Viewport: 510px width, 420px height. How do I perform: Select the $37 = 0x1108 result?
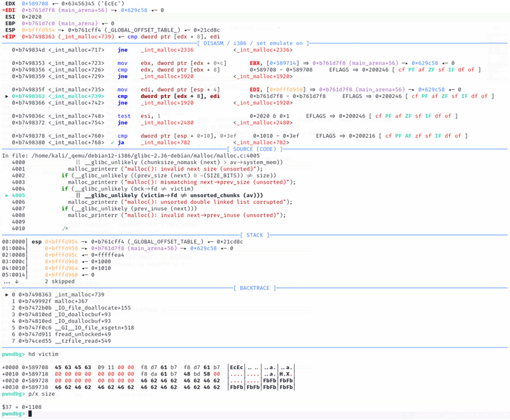[21, 407]
